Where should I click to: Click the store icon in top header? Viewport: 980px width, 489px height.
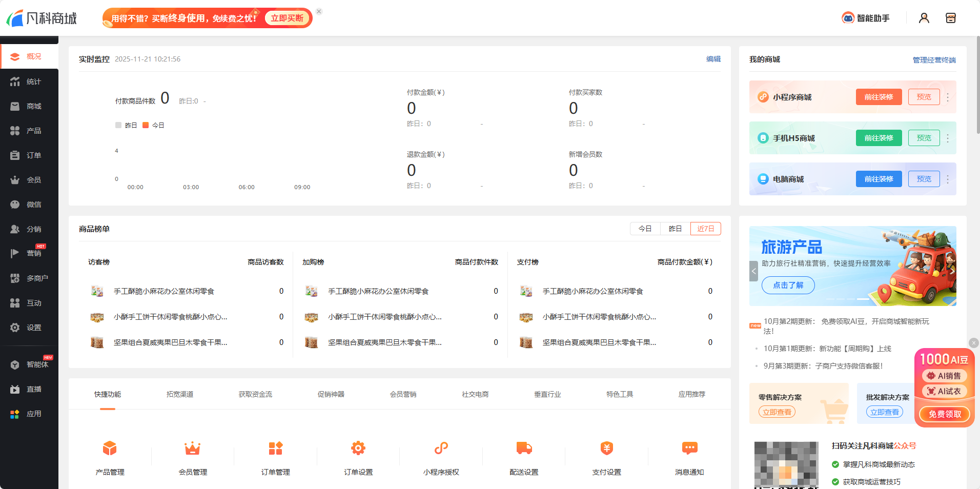950,18
